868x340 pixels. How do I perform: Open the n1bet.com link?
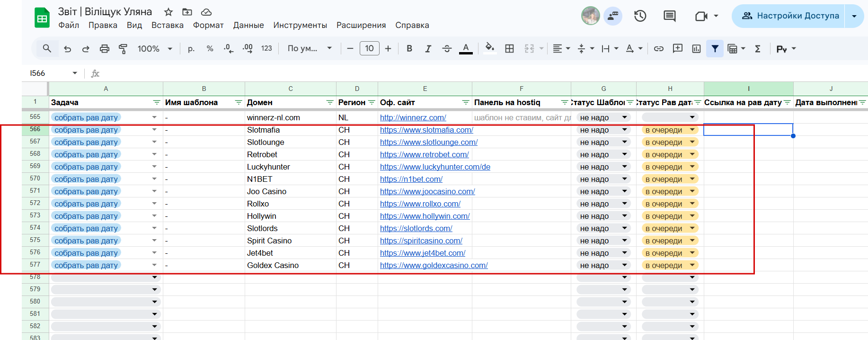click(x=411, y=179)
